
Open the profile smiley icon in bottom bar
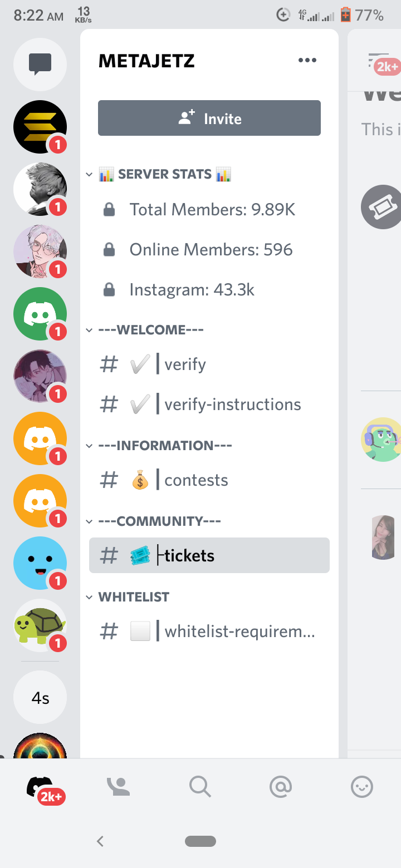coord(362,787)
